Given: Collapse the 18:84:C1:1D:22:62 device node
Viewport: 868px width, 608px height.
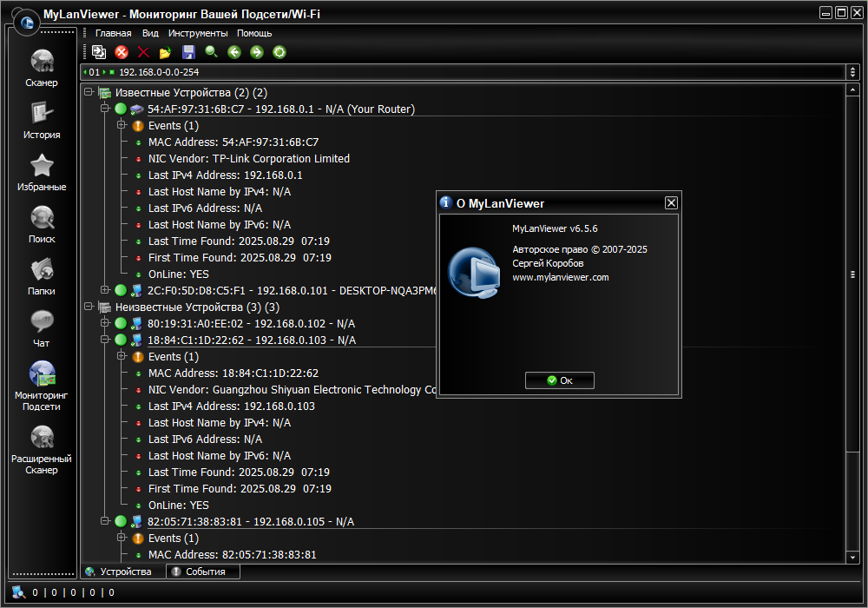Looking at the screenshot, I should 105,340.
